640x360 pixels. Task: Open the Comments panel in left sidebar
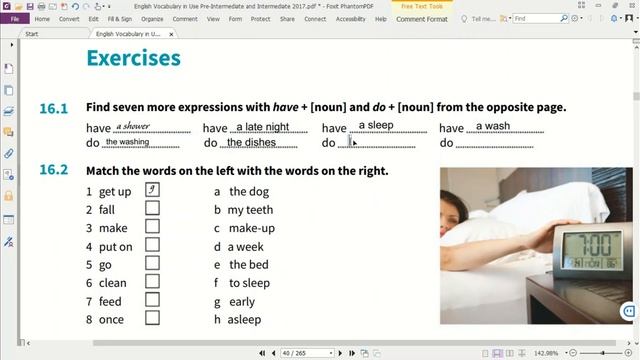pos(9,132)
